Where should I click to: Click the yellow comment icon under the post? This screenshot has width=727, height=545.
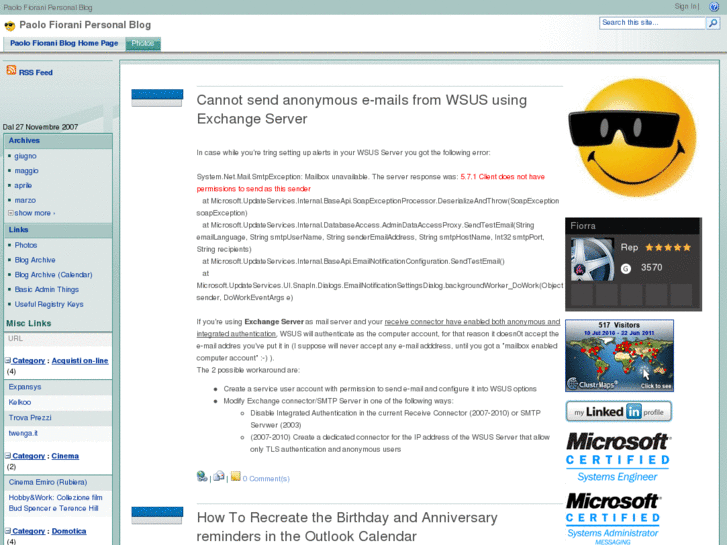236,476
